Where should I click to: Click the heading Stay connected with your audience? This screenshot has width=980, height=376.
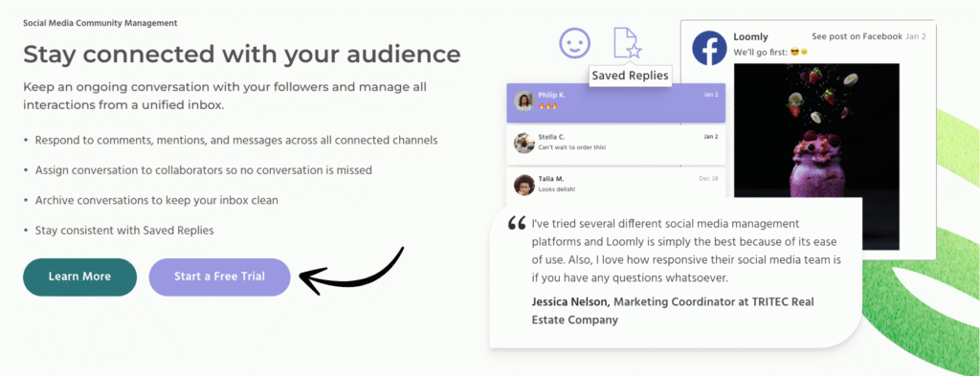tap(242, 55)
